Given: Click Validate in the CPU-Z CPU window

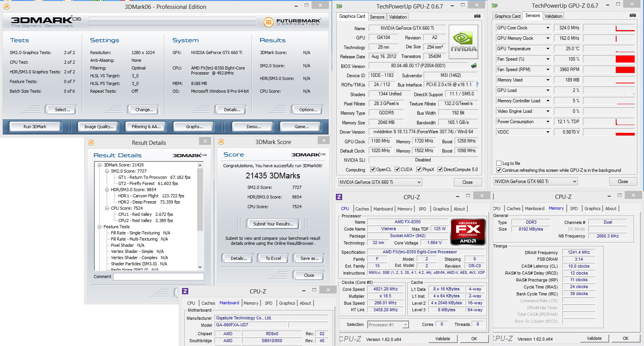Looking at the screenshot, I should 443,339.
